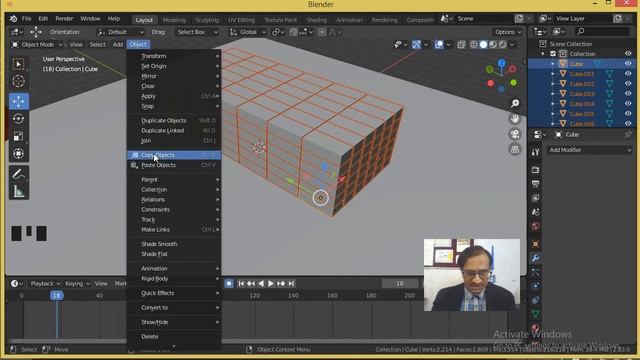The image size is (640, 360).
Task: Open the Playback dropdown in timeline
Action: (x=45, y=283)
